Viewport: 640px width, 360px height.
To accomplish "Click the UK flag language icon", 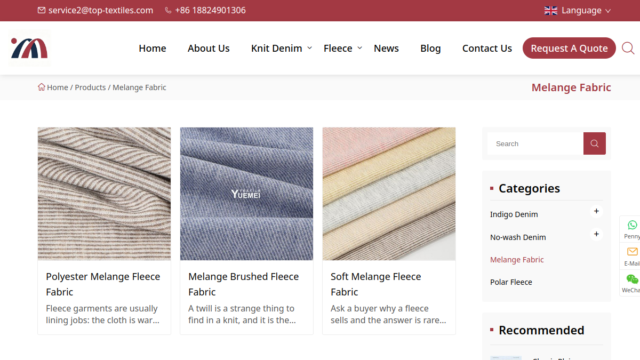I will 551,11.
